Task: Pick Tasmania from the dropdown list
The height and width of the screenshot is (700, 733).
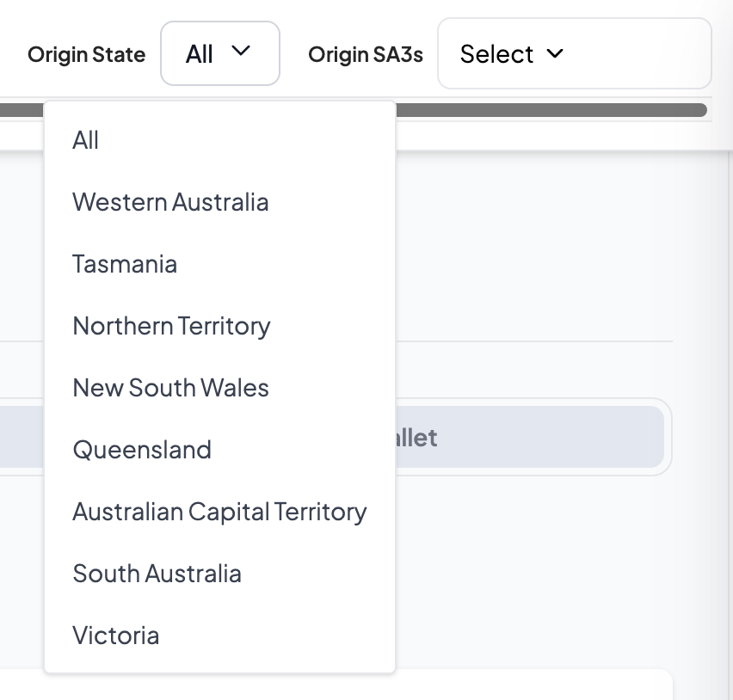Action: [125, 264]
